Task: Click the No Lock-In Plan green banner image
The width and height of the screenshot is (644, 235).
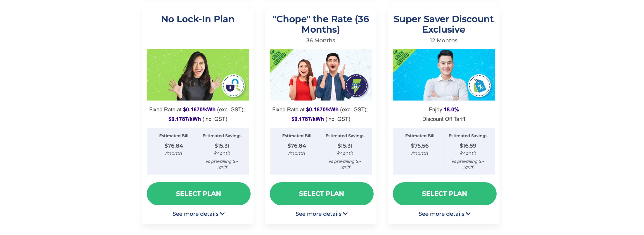Action: pyautogui.click(x=198, y=75)
